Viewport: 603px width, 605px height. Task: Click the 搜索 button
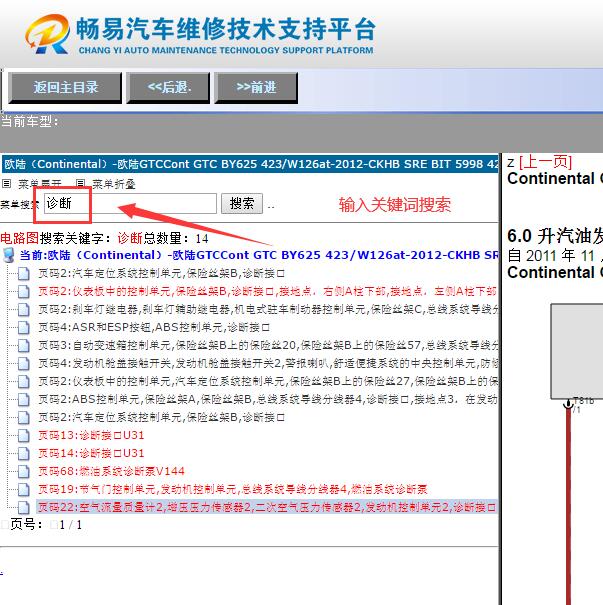[242, 203]
